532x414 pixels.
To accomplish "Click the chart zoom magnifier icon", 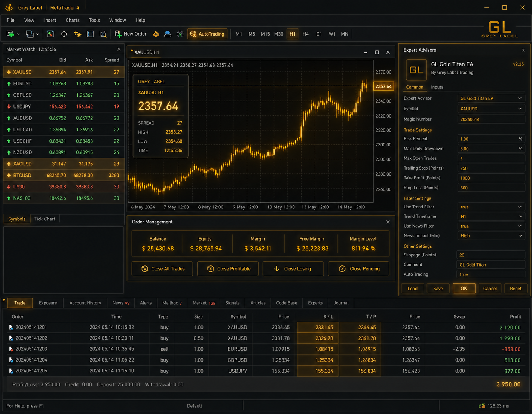I will [x=103, y=34].
